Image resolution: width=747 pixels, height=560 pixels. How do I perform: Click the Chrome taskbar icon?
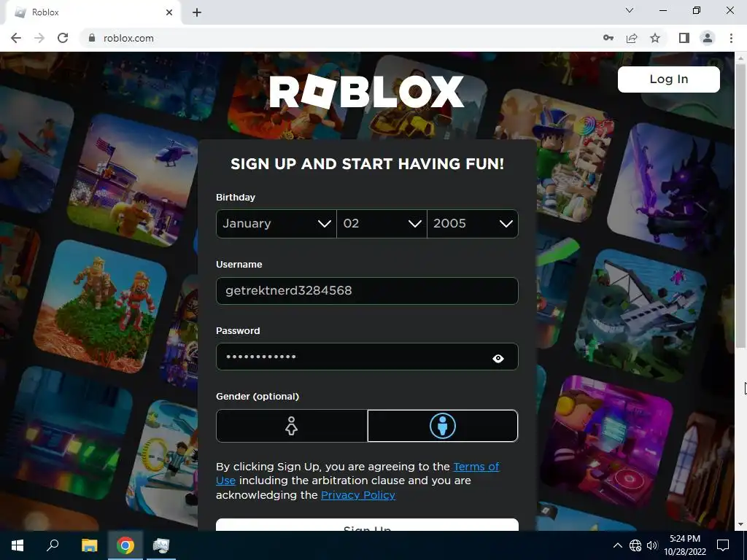click(x=125, y=545)
